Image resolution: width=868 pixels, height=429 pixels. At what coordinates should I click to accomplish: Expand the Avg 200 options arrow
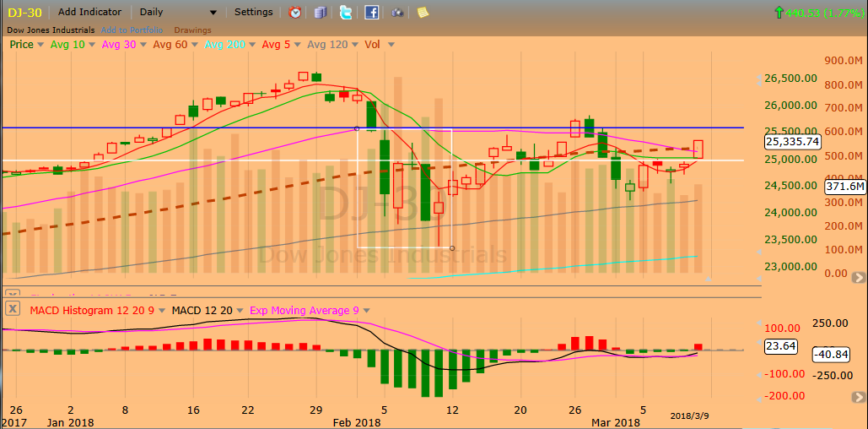click(251, 45)
